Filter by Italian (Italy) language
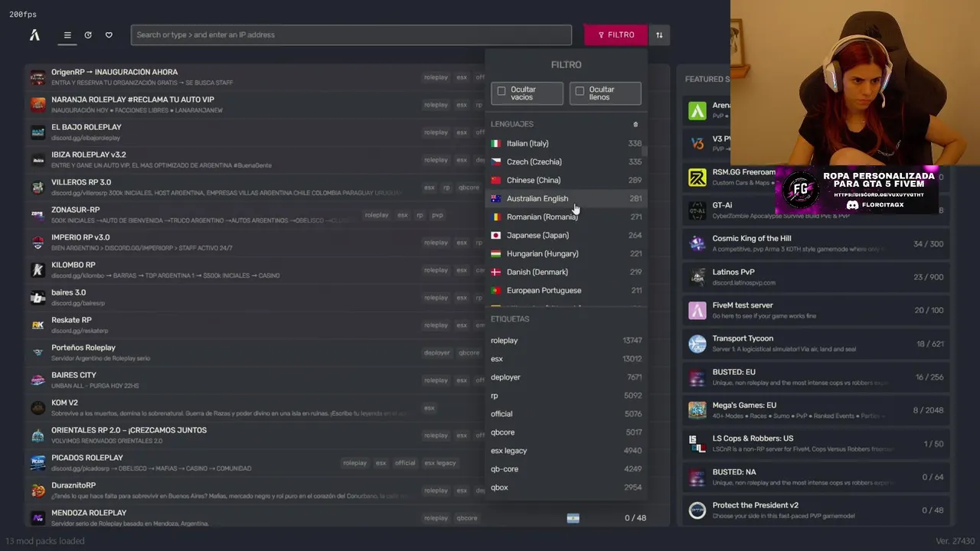Image resolution: width=980 pixels, height=551 pixels. pyautogui.click(x=567, y=143)
